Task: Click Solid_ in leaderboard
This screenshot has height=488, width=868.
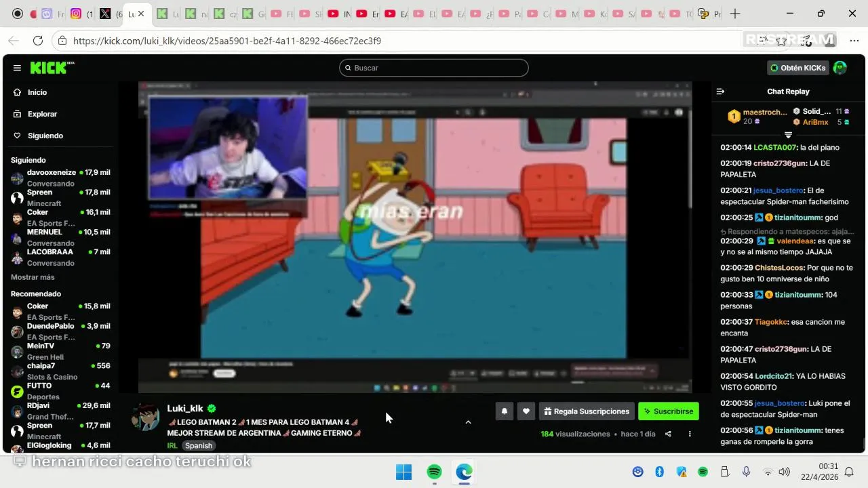Action: [816, 111]
